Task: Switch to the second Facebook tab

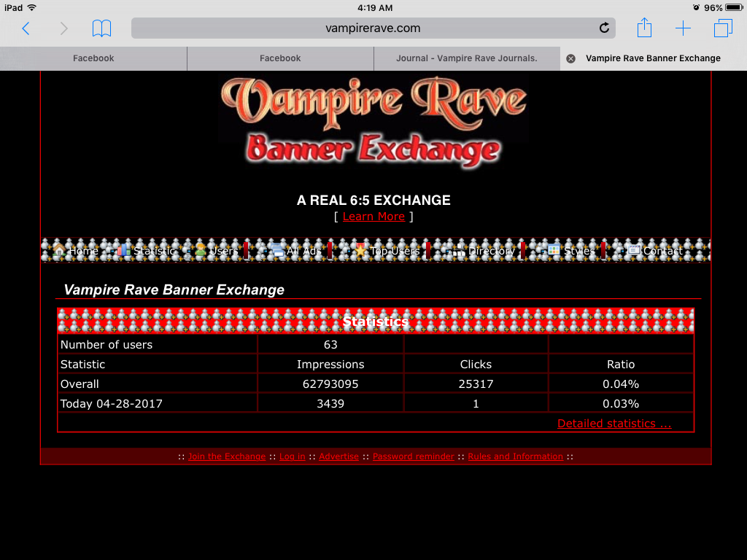Action: 280,58
